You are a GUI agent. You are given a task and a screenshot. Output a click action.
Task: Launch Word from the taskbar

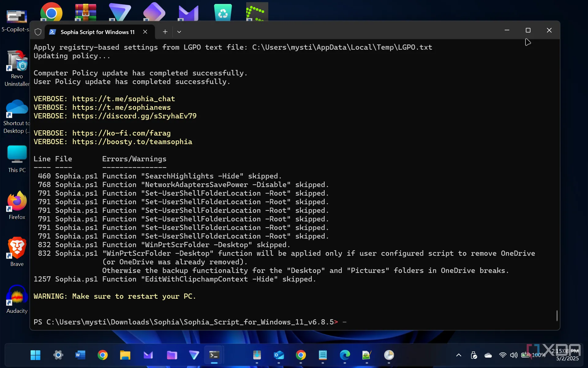click(80, 355)
